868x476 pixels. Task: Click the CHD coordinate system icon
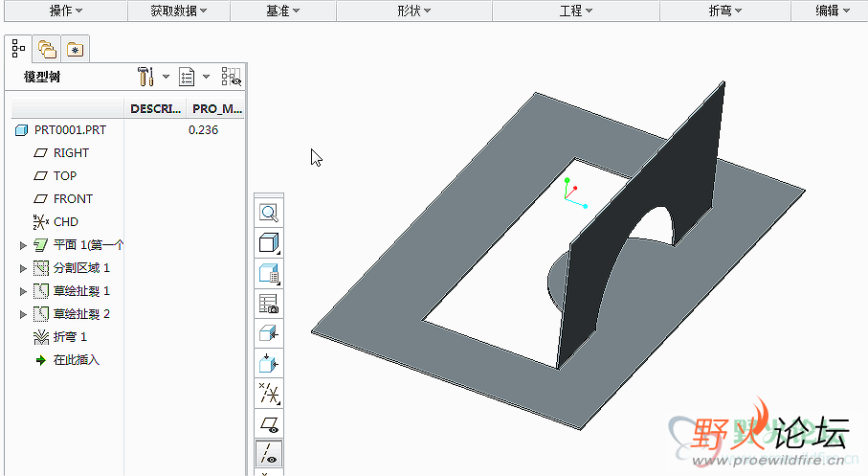pyautogui.click(x=41, y=221)
